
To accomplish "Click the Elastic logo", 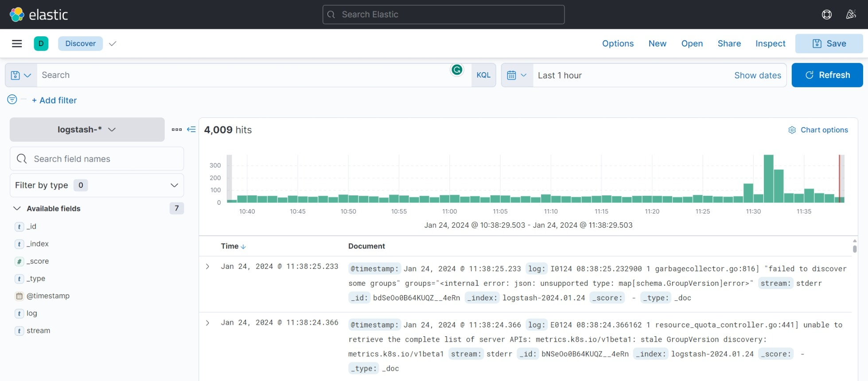I will [39, 15].
